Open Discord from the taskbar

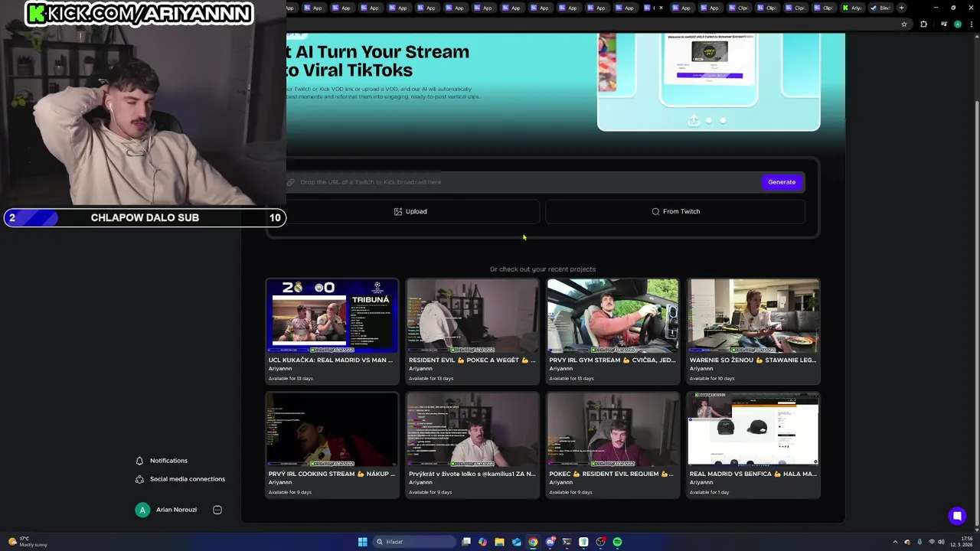[x=550, y=542]
